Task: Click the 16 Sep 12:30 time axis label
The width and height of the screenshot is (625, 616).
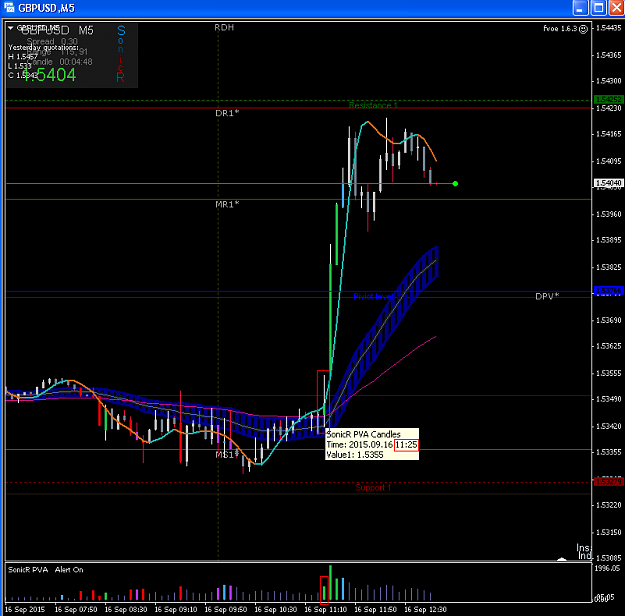Action: click(425, 609)
